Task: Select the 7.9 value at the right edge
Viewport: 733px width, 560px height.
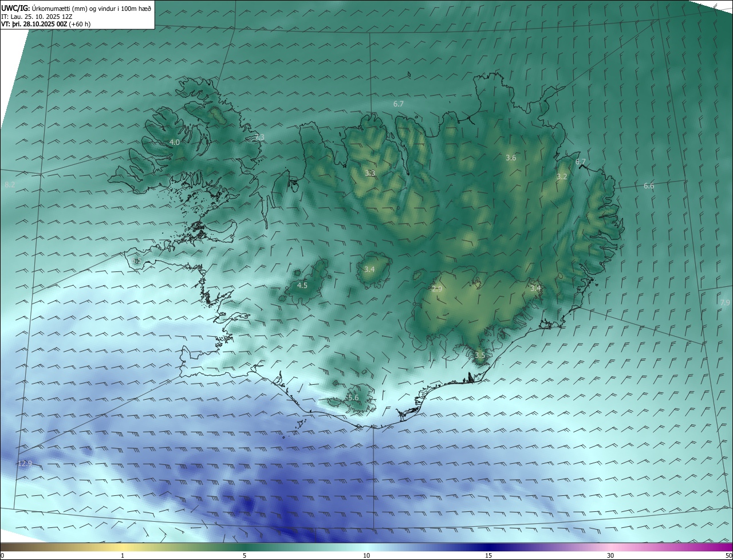Action: (x=725, y=302)
